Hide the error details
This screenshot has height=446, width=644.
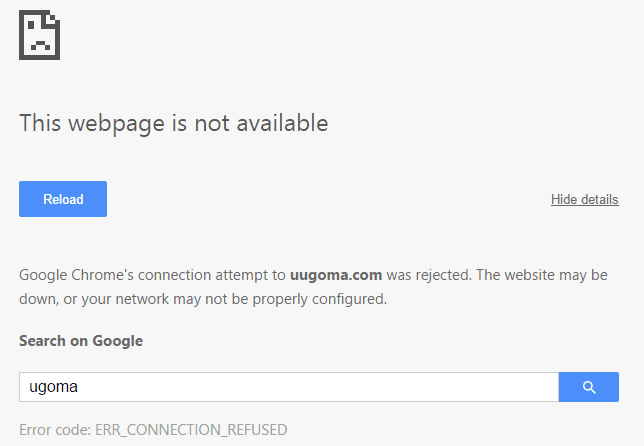click(x=584, y=199)
